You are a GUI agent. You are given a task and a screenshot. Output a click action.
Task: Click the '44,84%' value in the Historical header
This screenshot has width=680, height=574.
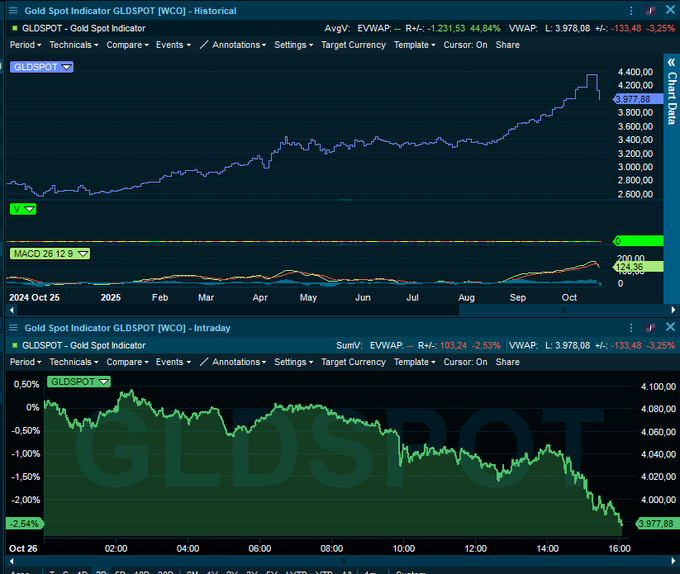[x=485, y=28]
